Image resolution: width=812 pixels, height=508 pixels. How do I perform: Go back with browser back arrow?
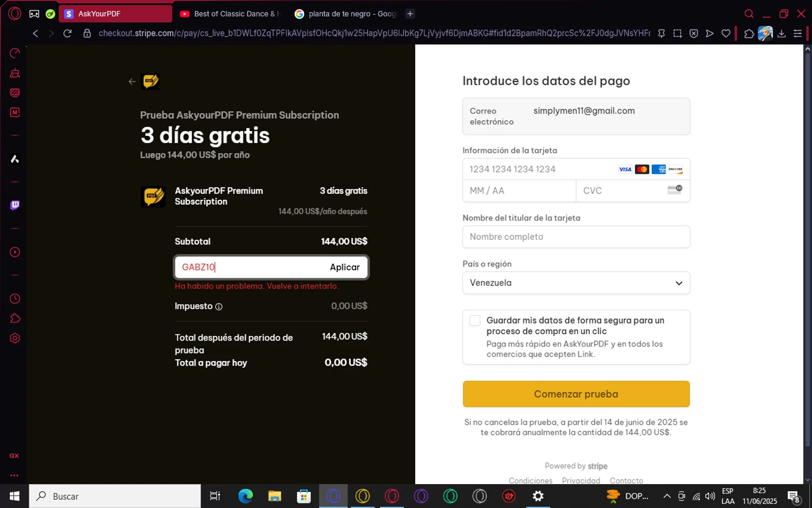36,34
